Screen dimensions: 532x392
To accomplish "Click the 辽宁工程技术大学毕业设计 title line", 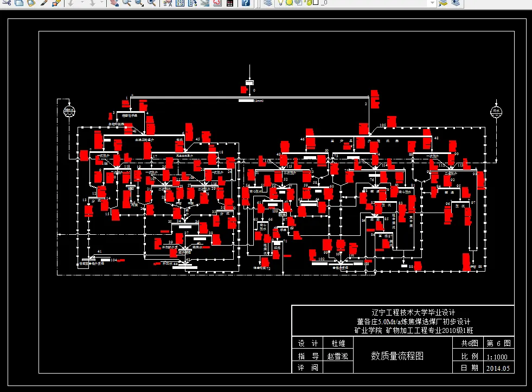I will pyautogui.click(x=413, y=312).
